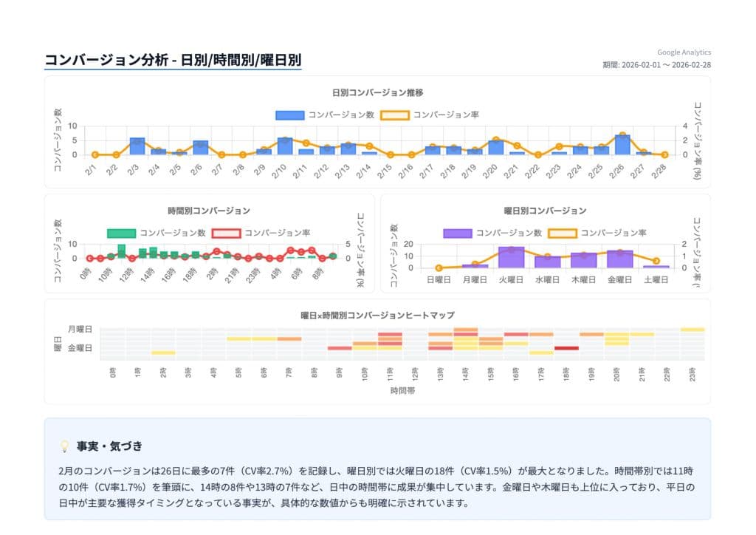Click the 金曜日 purple bar

(620, 259)
